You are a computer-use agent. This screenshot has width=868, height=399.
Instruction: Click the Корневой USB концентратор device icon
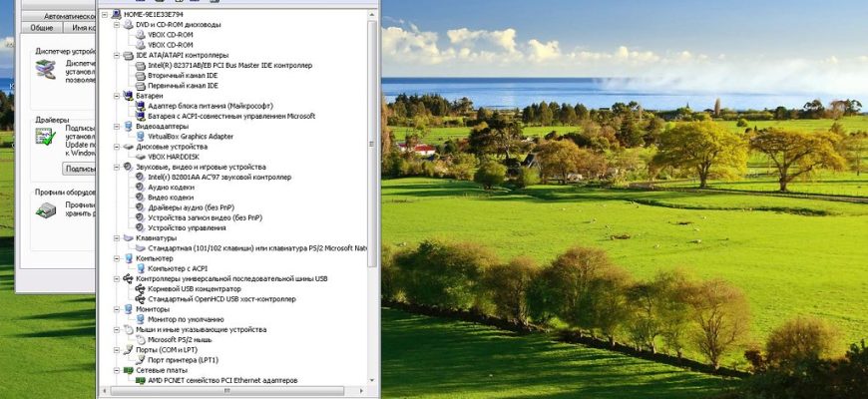(140, 288)
